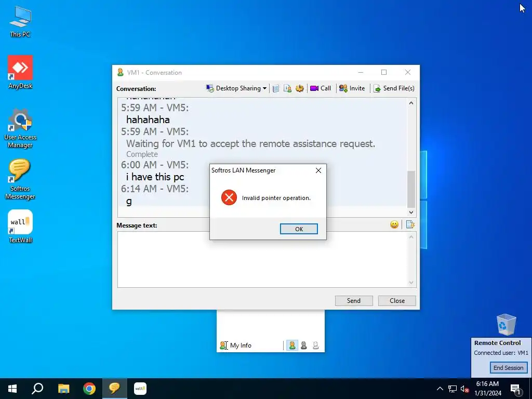Click inside the Message text box
The image size is (532, 399).
point(262,260)
